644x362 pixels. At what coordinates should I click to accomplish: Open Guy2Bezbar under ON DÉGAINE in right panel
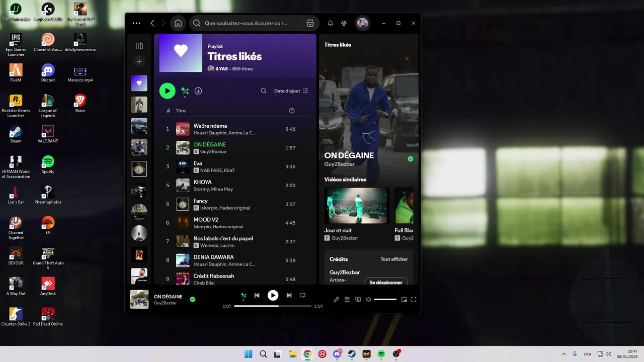(x=340, y=164)
